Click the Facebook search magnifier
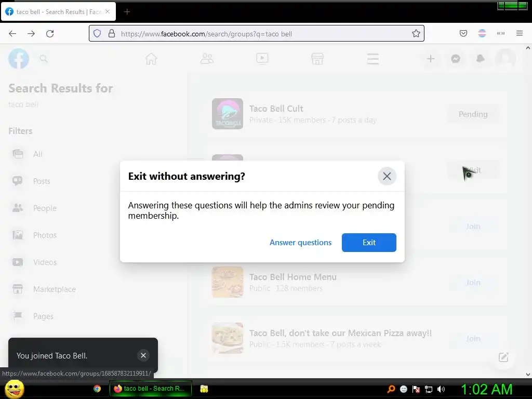Image resolution: width=532 pixels, height=399 pixels. (44, 59)
